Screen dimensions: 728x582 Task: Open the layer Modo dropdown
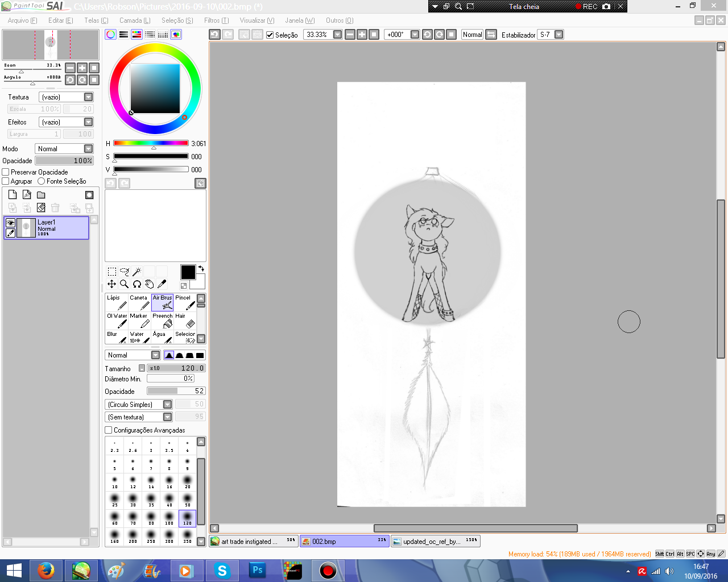64,149
